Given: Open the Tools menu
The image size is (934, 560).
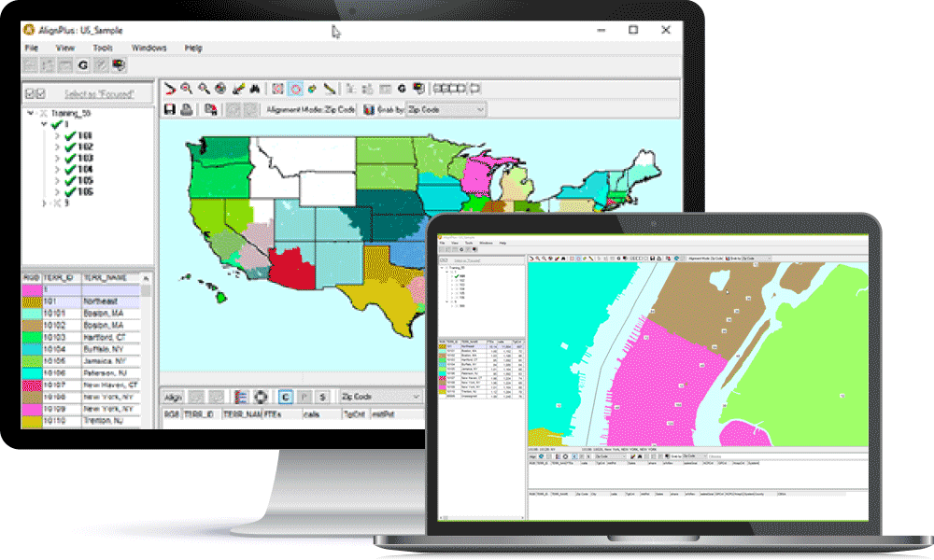Looking at the screenshot, I should (x=103, y=48).
